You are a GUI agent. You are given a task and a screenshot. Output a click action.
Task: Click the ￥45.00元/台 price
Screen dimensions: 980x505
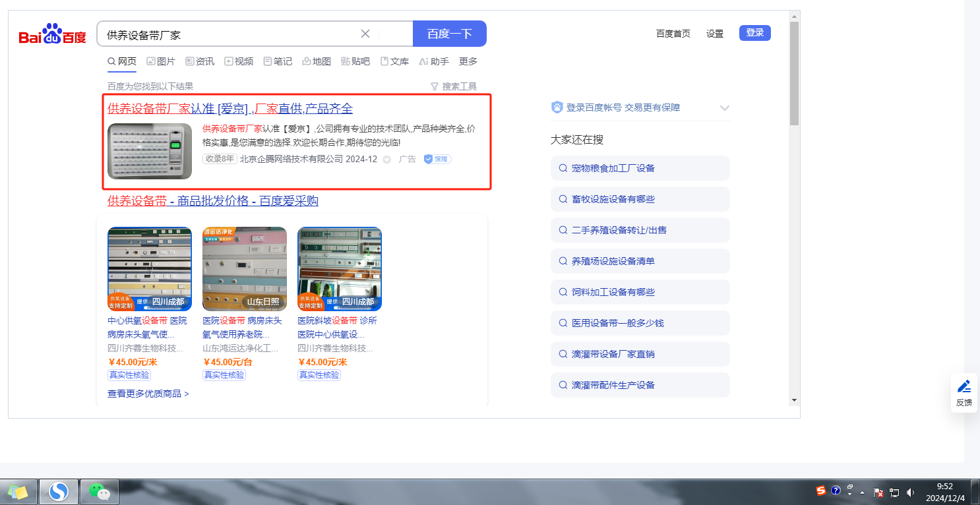tap(228, 362)
